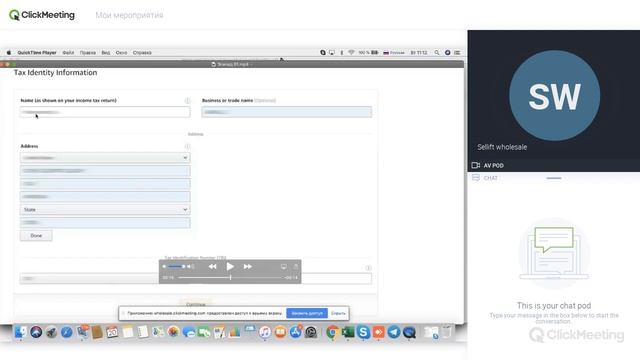The image size is (640, 360).
Task: Open the Файл menu
Action: 68,53
